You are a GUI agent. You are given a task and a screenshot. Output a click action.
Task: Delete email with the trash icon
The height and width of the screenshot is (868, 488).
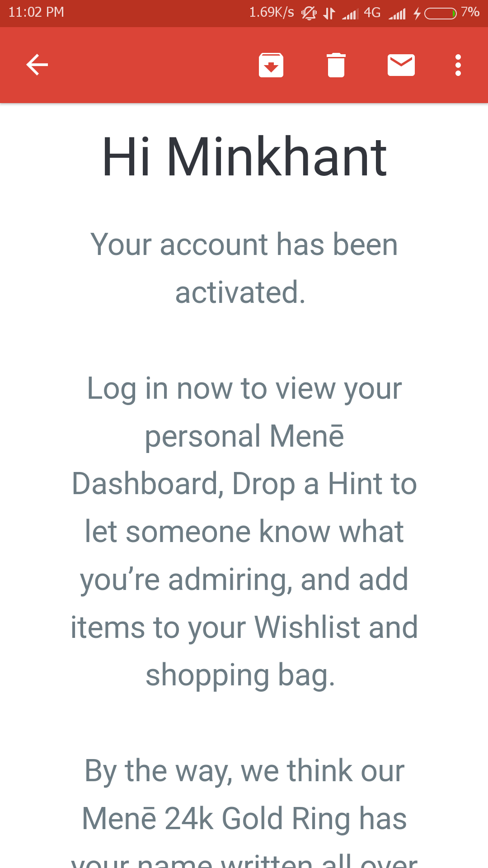[336, 65]
